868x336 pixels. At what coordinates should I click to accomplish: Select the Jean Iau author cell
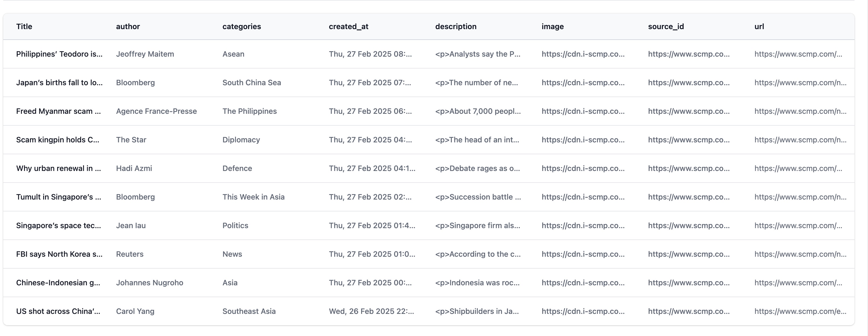[131, 226]
